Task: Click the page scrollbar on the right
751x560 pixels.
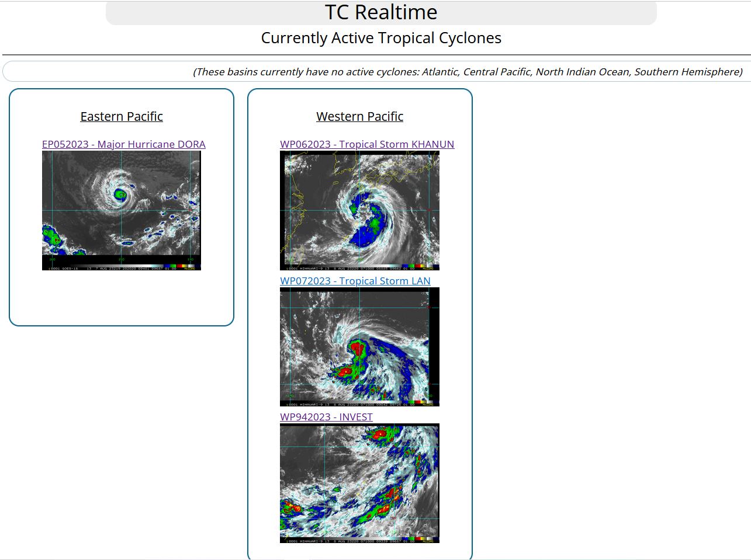Action: tap(747, 280)
